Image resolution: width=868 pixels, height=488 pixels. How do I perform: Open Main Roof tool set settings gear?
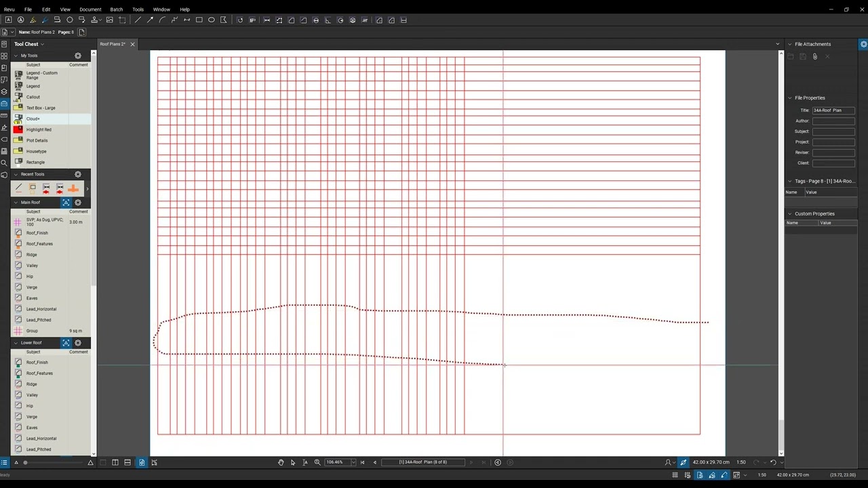[77, 203]
